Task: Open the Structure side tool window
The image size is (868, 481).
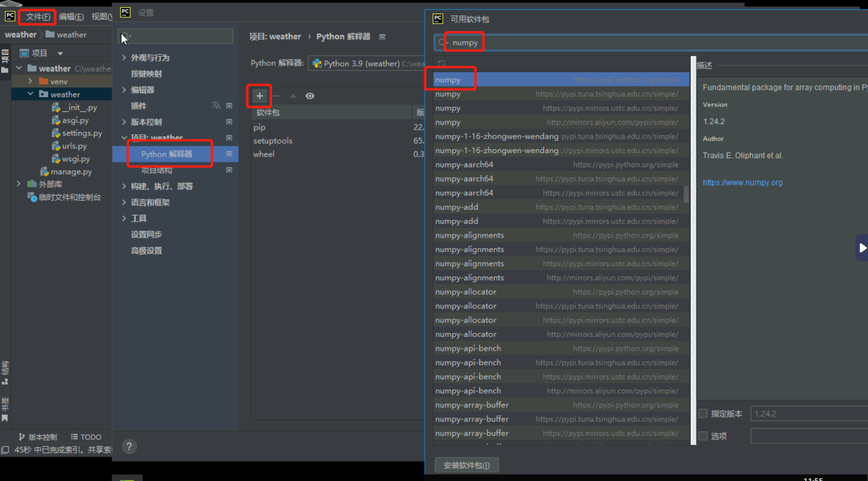Action: click(x=5, y=372)
